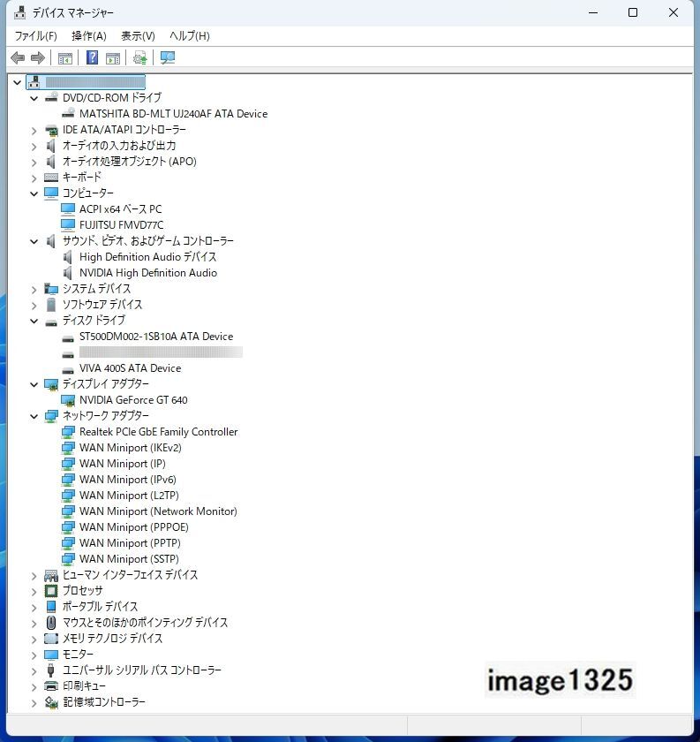Expand オーディオ処理オブジェクト (APO) category
700x742 pixels.
point(34,162)
